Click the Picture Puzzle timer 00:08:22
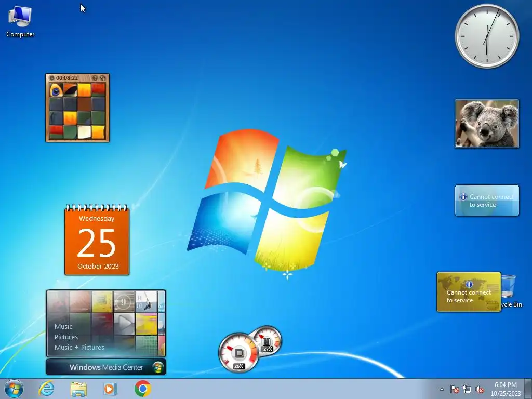The width and height of the screenshot is (532, 399). point(67,78)
